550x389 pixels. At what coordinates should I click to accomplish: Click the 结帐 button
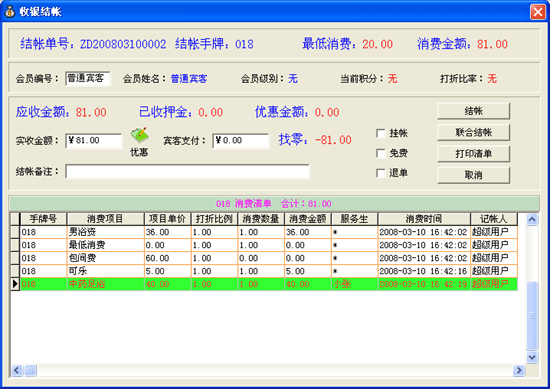point(473,111)
